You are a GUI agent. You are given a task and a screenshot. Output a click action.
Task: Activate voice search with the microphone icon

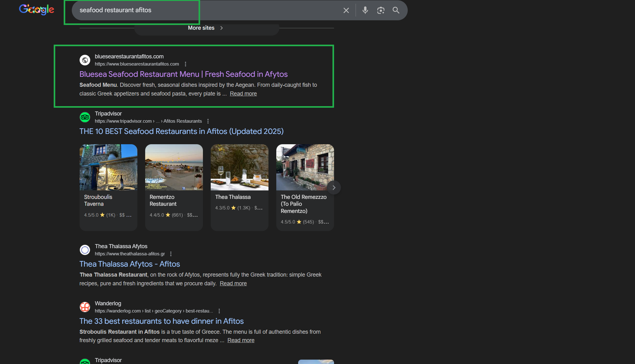(x=365, y=10)
